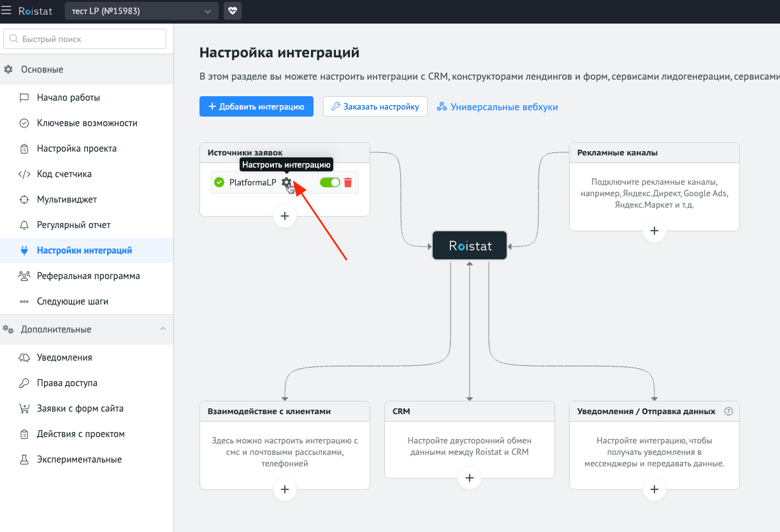Open Начало работы menu item

pos(87,97)
